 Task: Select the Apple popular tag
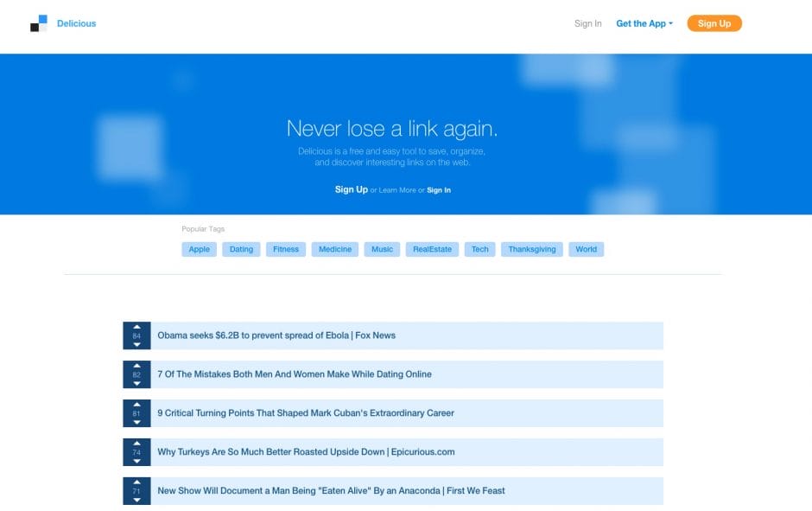(x=199, y=249)
